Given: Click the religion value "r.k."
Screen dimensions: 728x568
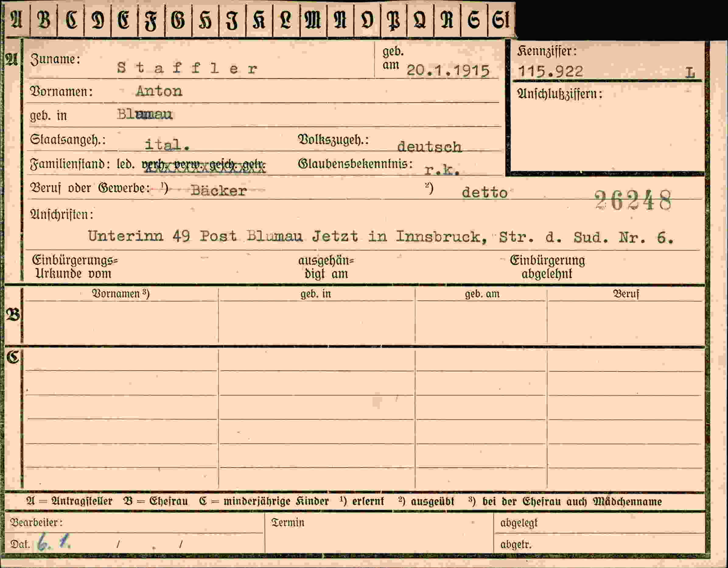Looking at the screenshot, I should pyautogui.click(x=442, y=170).
